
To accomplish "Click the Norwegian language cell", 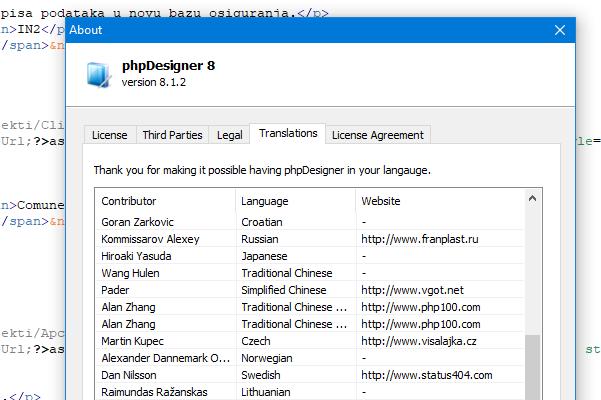I will [x=267, y=358].
